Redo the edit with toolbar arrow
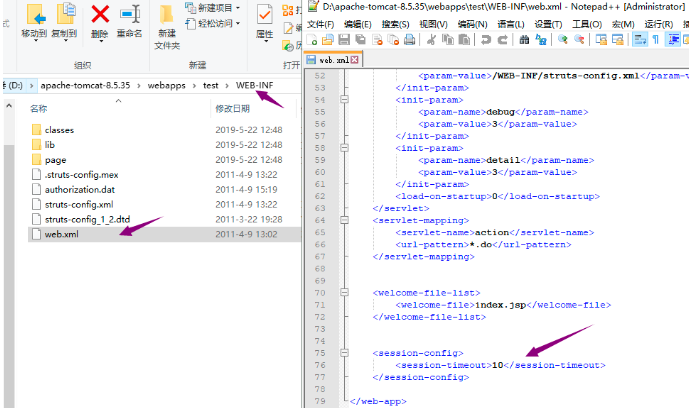 [502, 40]
